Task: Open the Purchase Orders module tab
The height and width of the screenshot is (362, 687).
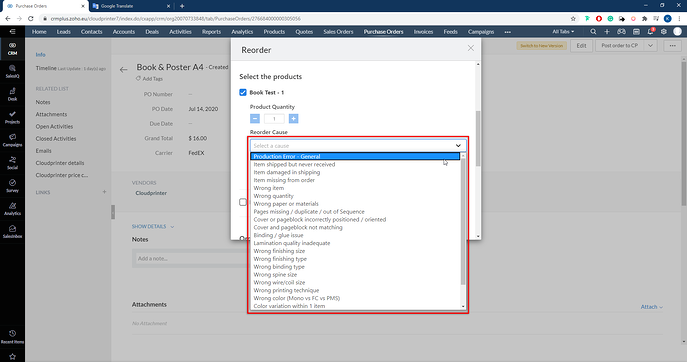Action: point(383,32)
